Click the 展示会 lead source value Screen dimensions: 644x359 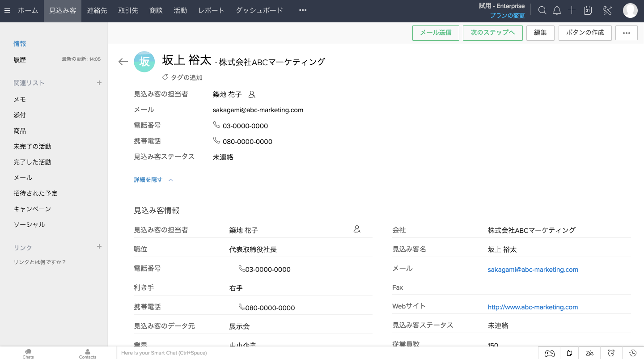[x=239, y=326]
